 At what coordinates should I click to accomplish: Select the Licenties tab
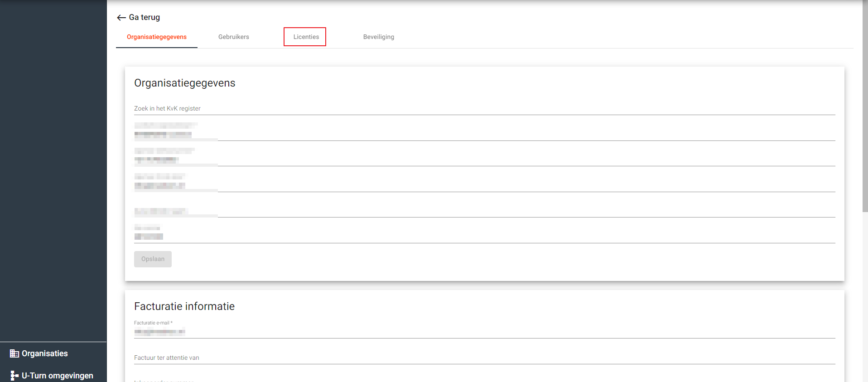pos(306,37)
